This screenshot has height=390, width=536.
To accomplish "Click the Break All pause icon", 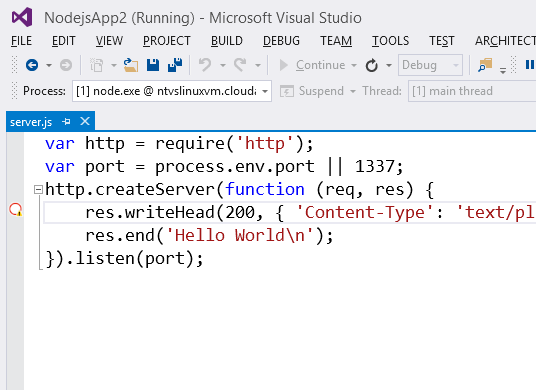I will [x=530, y=65].
